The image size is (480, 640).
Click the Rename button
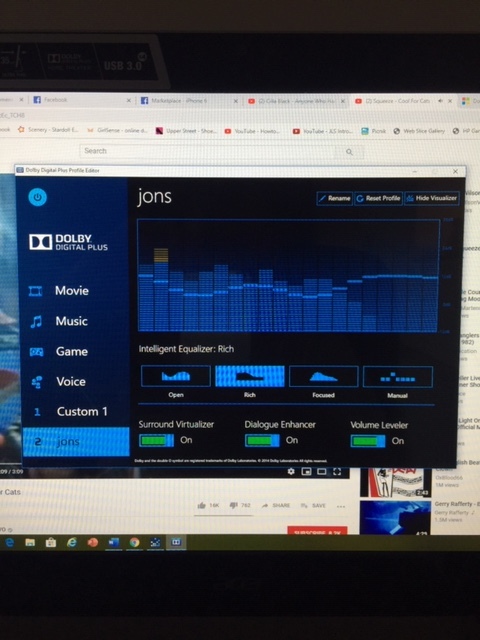[334, 198]
